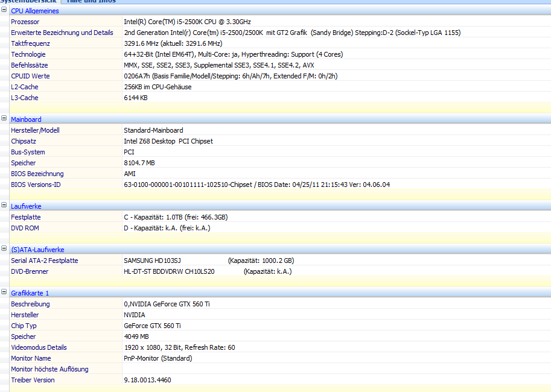Select the 9.18.0013.4460 driver version
The width and height of the screenshot is (551, 392).
pos(147,381)
